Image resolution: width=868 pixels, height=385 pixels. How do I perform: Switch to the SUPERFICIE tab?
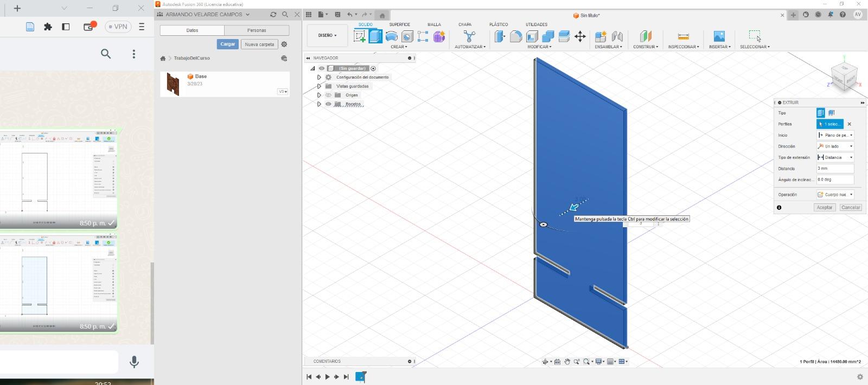[399, 24]
